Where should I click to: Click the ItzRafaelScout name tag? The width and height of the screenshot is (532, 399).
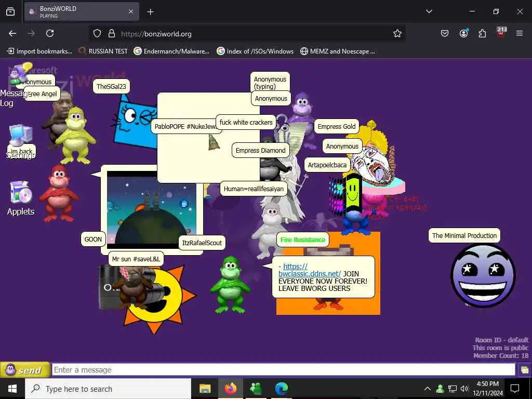pos(202,243)
